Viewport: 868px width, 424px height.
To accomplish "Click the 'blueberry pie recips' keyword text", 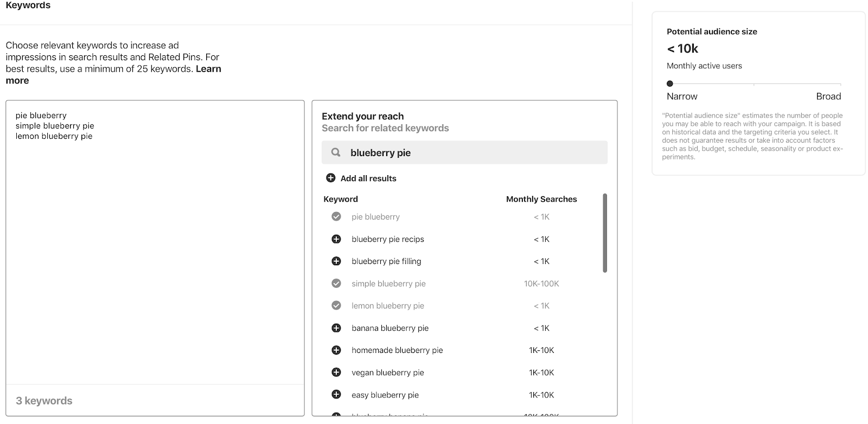I will [x=388, y=239].
